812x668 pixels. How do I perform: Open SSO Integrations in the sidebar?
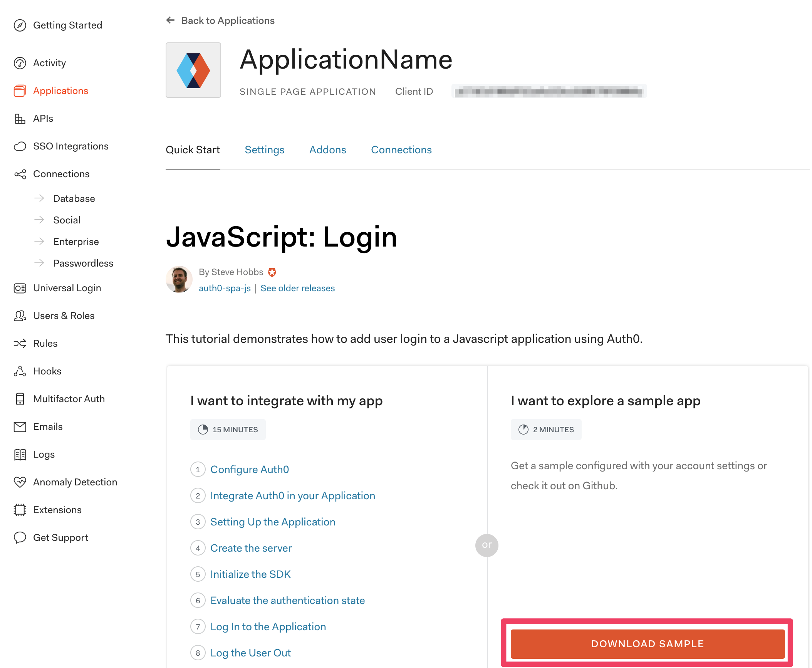[71, 146]
